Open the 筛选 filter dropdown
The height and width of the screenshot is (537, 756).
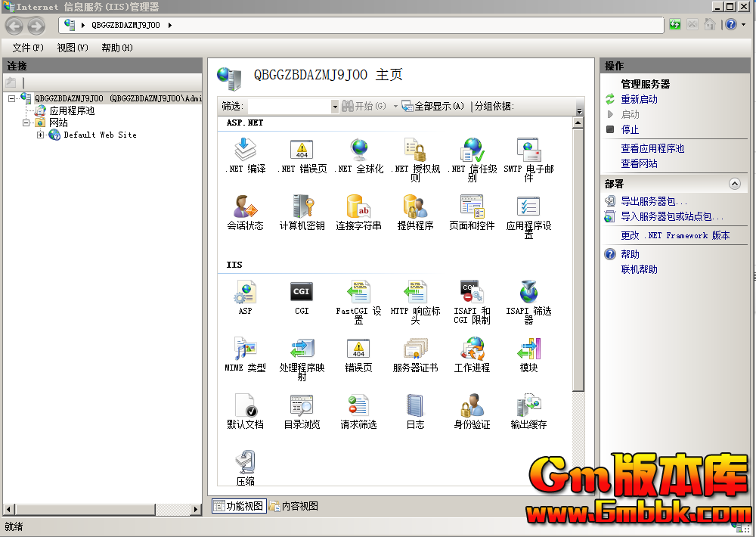click(x=335, y=107)
